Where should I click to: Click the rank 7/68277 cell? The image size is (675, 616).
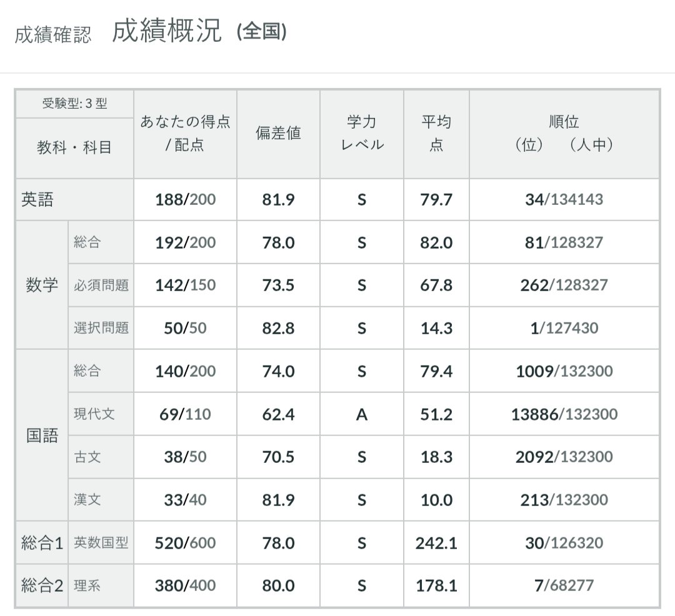pos(564,585)
